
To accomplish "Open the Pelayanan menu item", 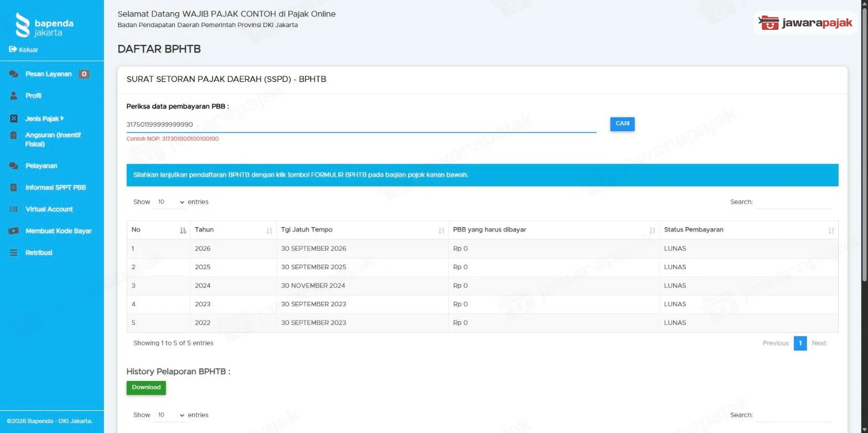I will coord(41,166).
